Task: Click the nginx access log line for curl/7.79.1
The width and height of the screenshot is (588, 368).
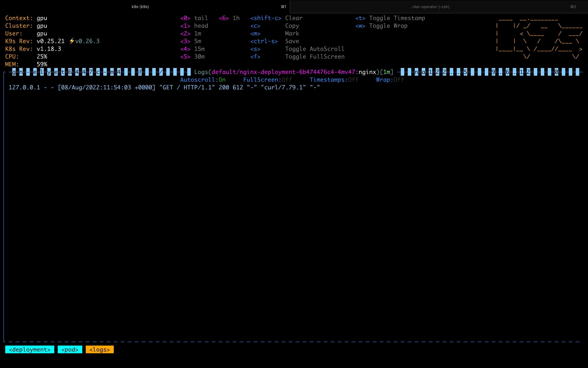Action: tap(164, 87)
